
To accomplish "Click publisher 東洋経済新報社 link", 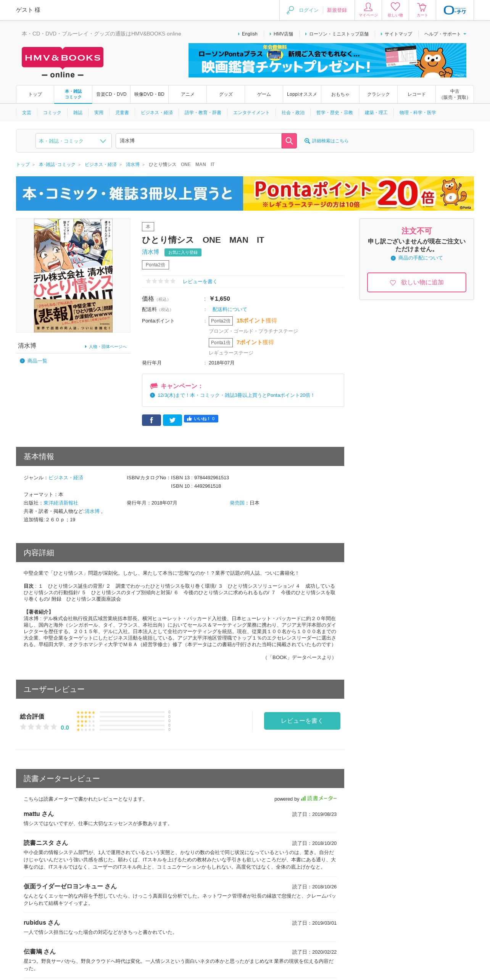I will pos(61,503).
